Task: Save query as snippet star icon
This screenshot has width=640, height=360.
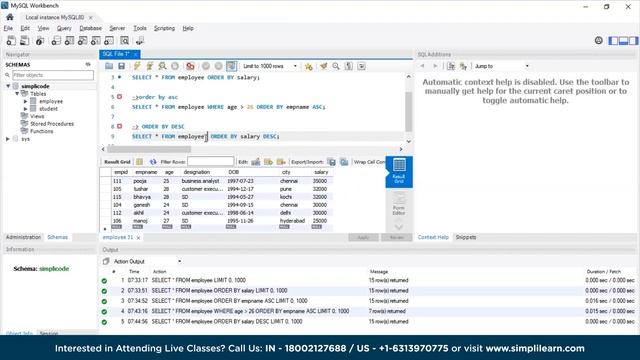Action: [x=309, y=66]
